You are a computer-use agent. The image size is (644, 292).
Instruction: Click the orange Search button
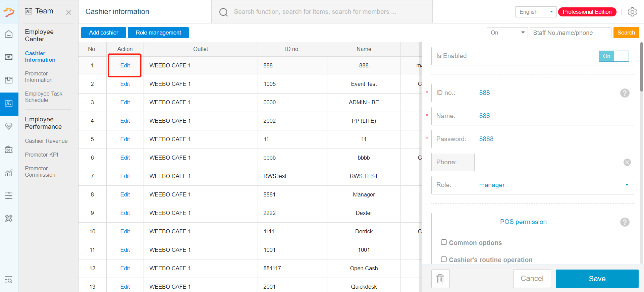point(626,33)
